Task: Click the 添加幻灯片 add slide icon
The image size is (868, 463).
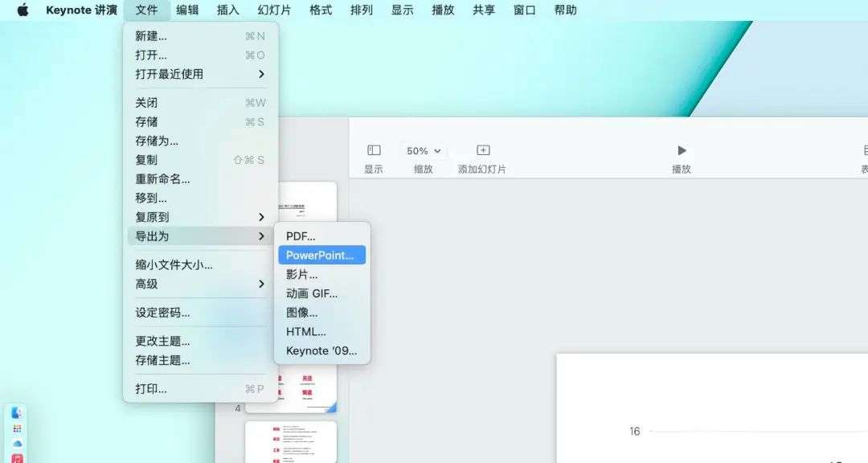Action: (483, 150)
